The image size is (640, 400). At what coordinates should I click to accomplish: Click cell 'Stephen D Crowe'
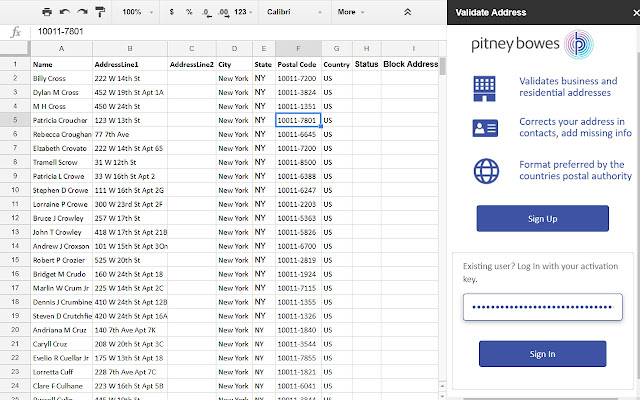(61, 190)
